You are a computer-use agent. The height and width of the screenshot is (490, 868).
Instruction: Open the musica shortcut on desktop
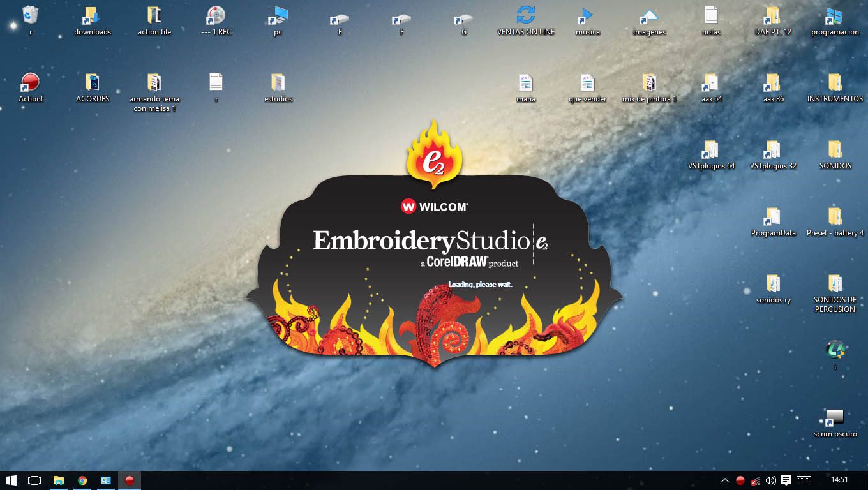pos(587,15)
